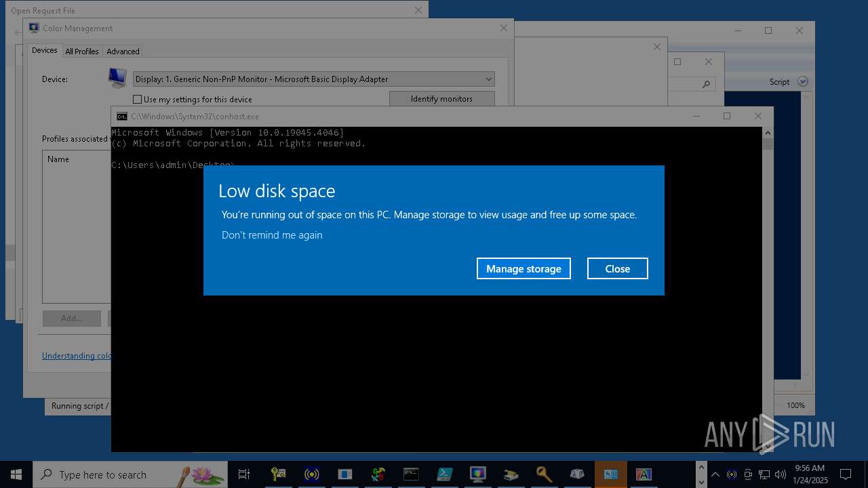This screenshot has height=488, width=868.
Task: Open the letter A font app on taskbar
Action: tap(644, 474)
